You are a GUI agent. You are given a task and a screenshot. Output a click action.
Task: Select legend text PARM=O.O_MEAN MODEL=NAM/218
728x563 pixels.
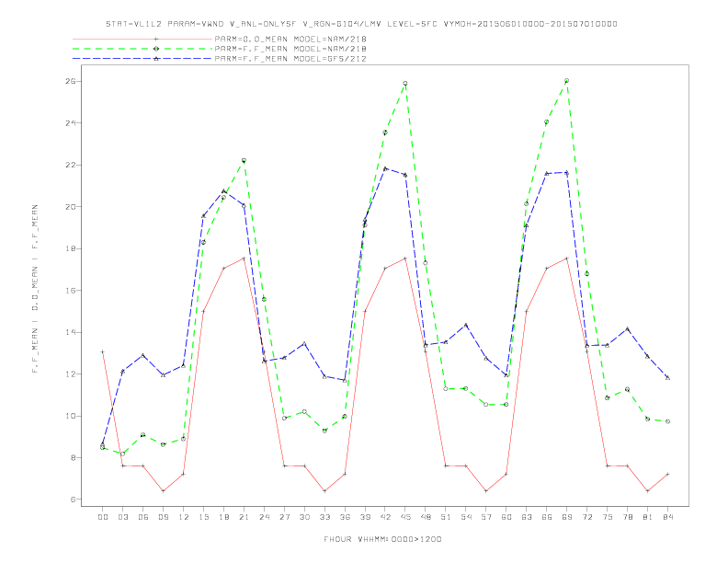[x=290, y=39]
